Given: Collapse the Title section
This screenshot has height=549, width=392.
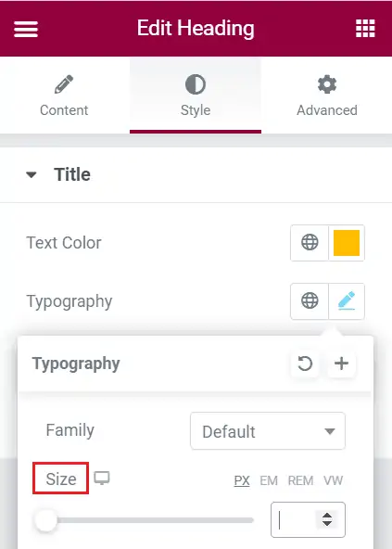Looking at the screenshot, I should [32, 174].
